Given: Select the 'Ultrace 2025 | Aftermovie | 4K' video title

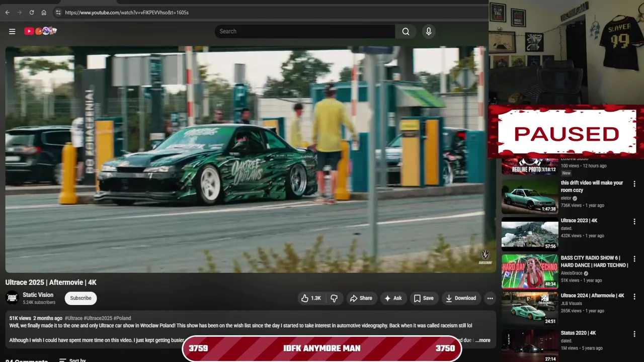Looking at the screenshot, I should pyautogui.click(x=51, y=283).
